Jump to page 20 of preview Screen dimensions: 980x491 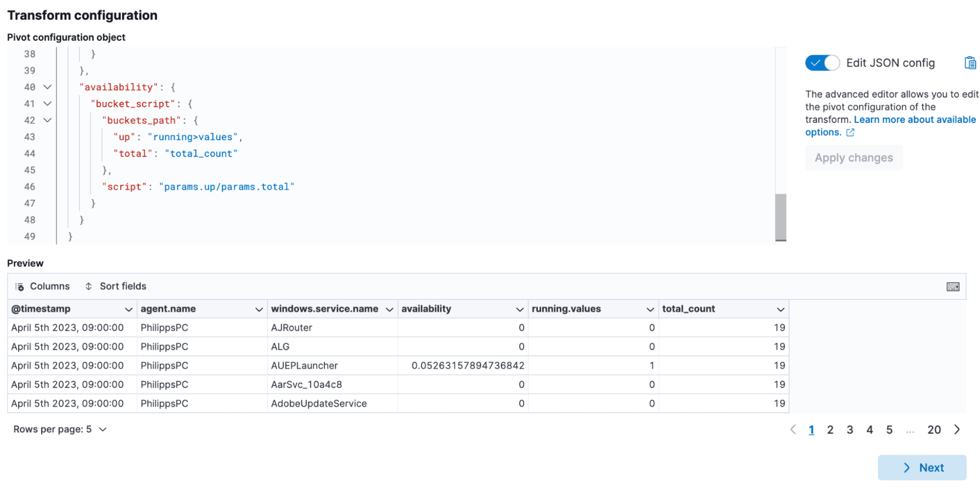coord(933,430)
